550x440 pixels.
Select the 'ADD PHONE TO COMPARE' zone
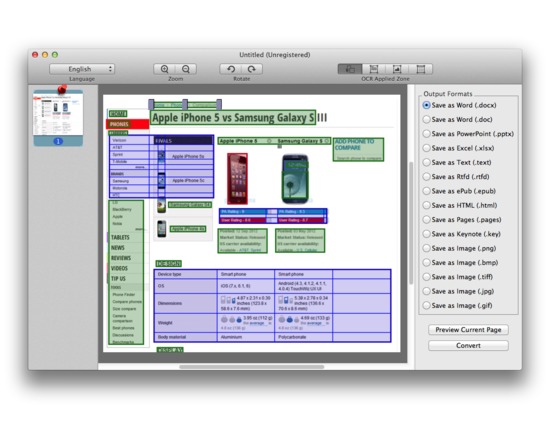pos(358,149)
